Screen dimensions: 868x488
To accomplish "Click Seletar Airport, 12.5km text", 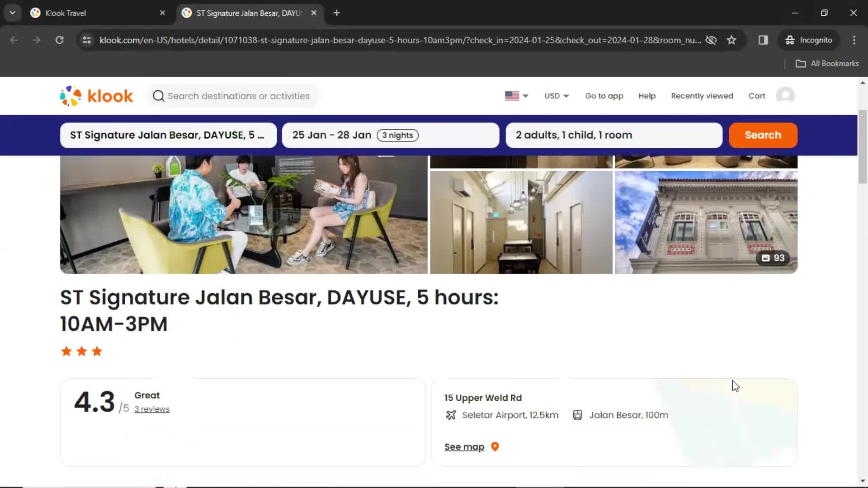I will tap(510, 415).
